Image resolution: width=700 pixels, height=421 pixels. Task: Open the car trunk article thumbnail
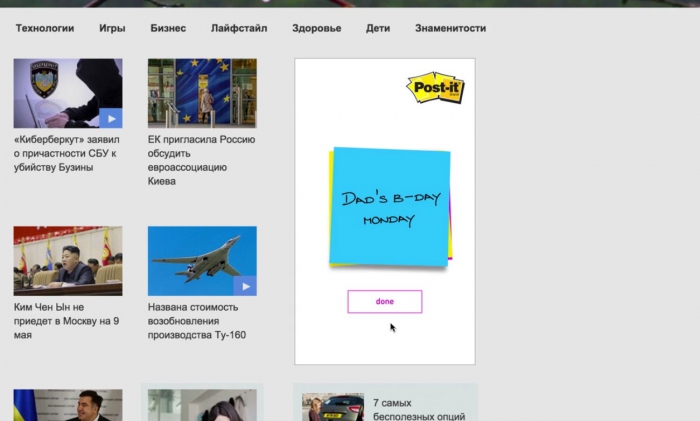[333, 407]
